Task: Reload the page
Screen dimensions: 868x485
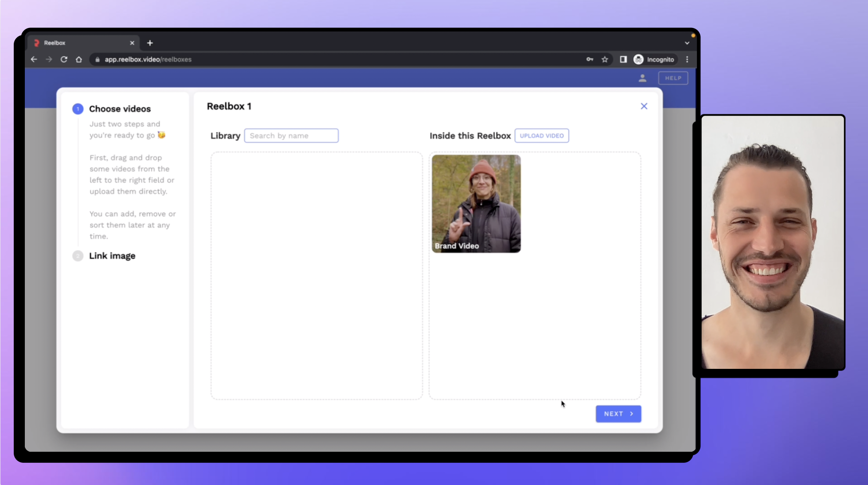Action: (64, 59)
